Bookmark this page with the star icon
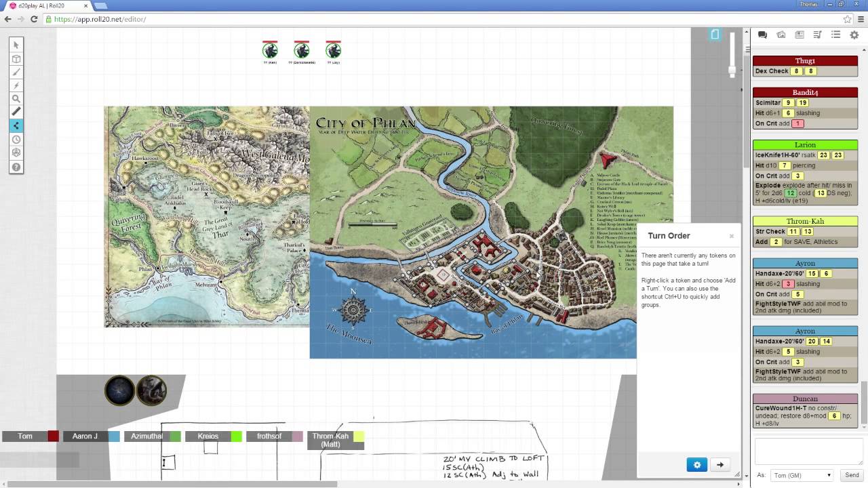The width and height of the screenshot is (868, 488). [x=847, y=19]
